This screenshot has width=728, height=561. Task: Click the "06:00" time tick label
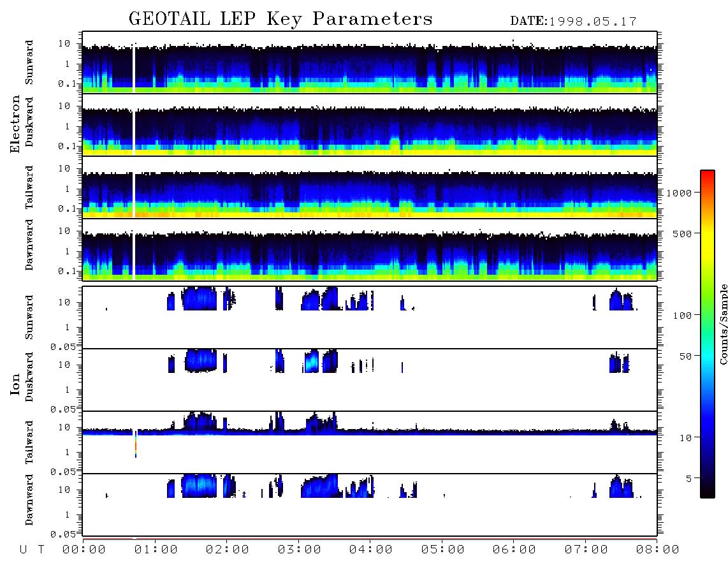click(x=514, y=550)
